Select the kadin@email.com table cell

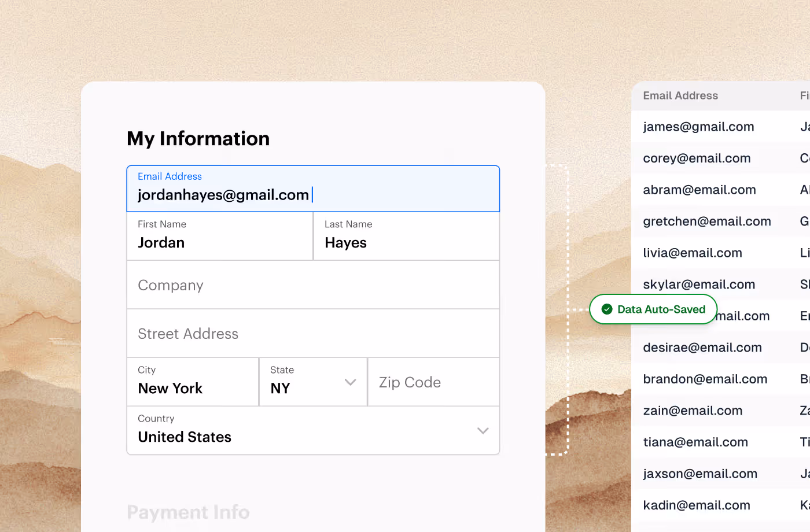click(697, 505)
